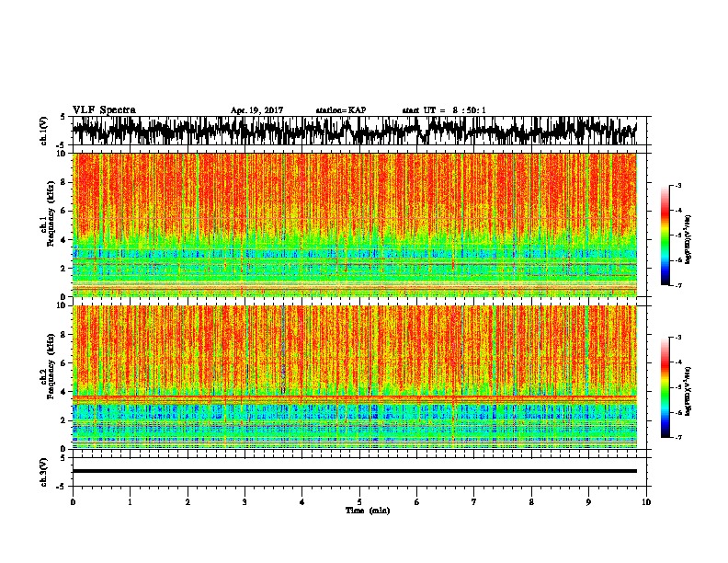Viewport: 728px width, 563px height.
Task: Click the log(PSD) label beside ch.2 color bar
Action: 688,391
